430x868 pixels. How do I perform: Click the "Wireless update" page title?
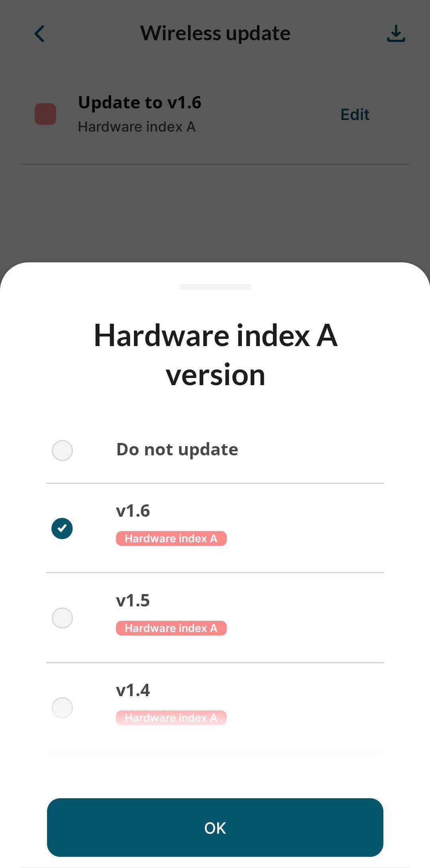tap(215, 33)
